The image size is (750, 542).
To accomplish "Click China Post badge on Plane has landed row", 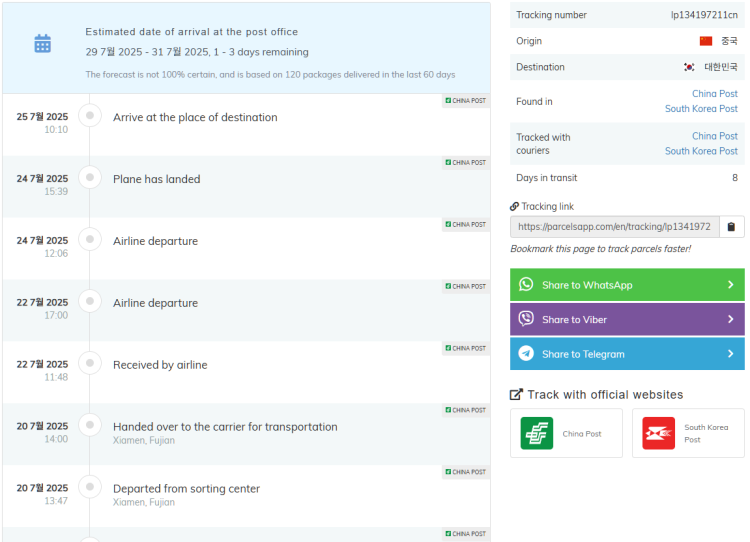I will 466,163.
